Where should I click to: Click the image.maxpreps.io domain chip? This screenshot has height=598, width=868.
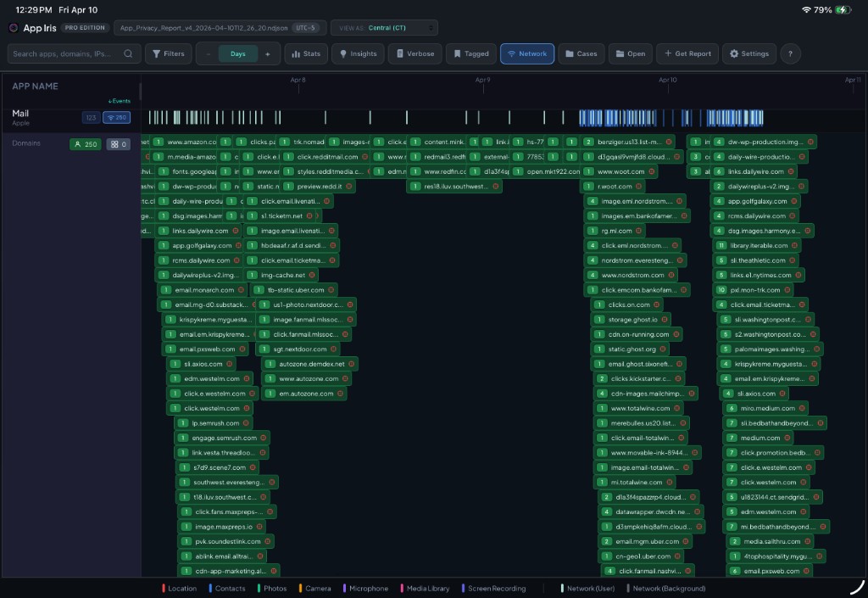coord(222,527)
